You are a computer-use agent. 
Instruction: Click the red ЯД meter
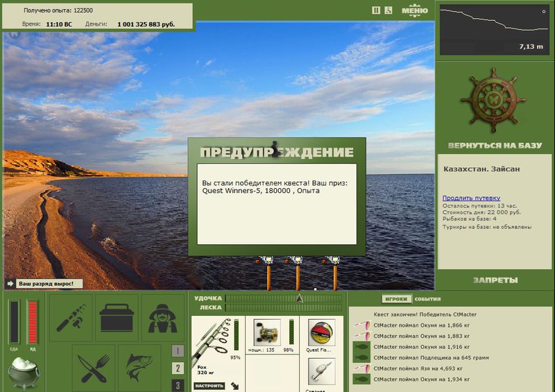[33, 322]
